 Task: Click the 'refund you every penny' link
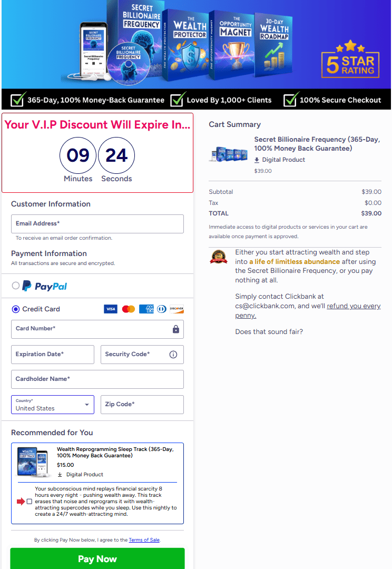click(x=353, y=306)
